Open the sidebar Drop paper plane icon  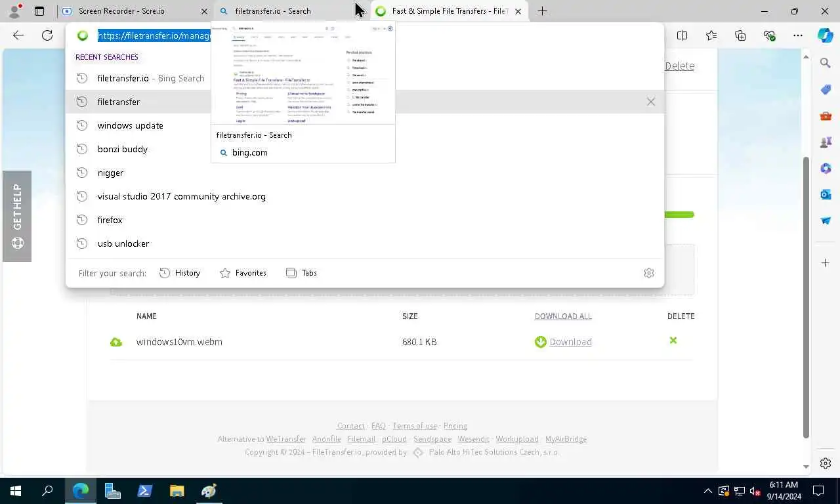coord(826,220)
